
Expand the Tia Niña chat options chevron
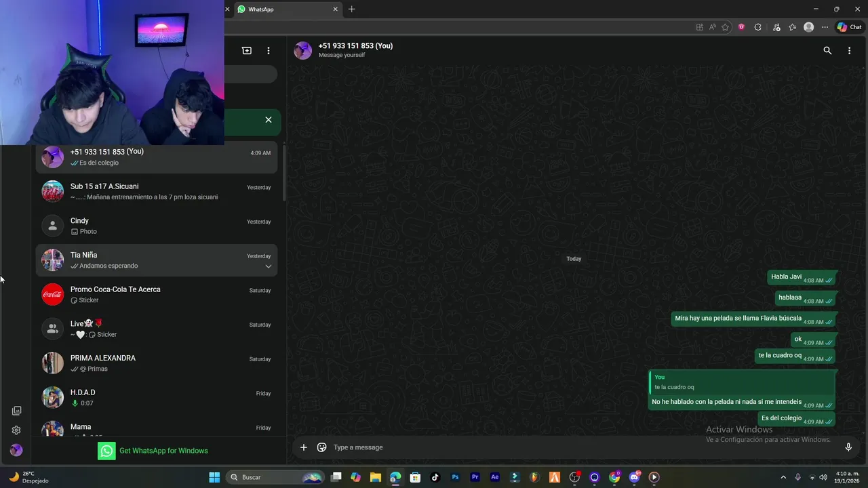coord(269,266)
